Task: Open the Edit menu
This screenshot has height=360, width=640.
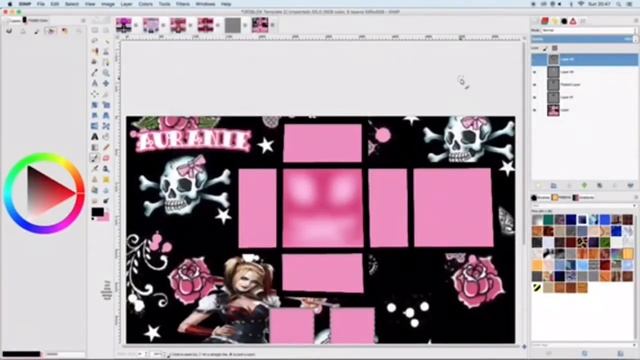Action: point(55,4)
